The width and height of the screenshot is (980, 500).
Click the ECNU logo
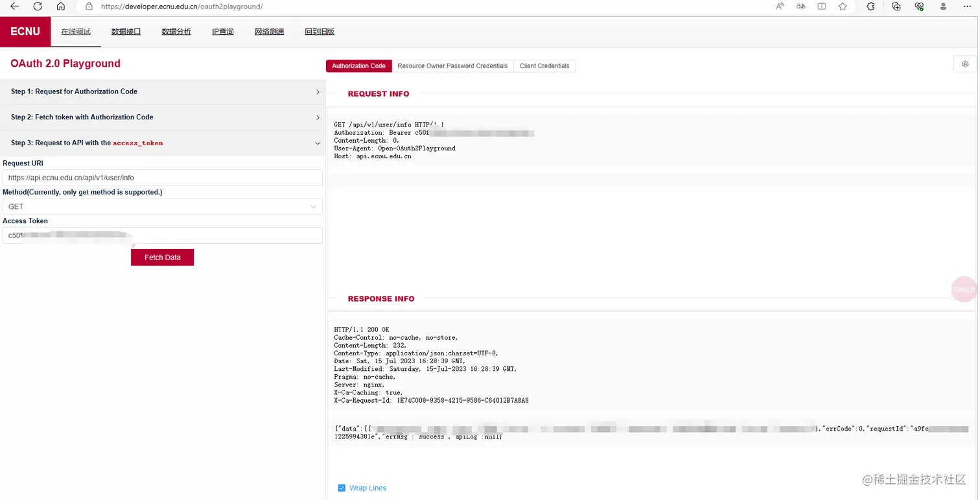[25, 31]
